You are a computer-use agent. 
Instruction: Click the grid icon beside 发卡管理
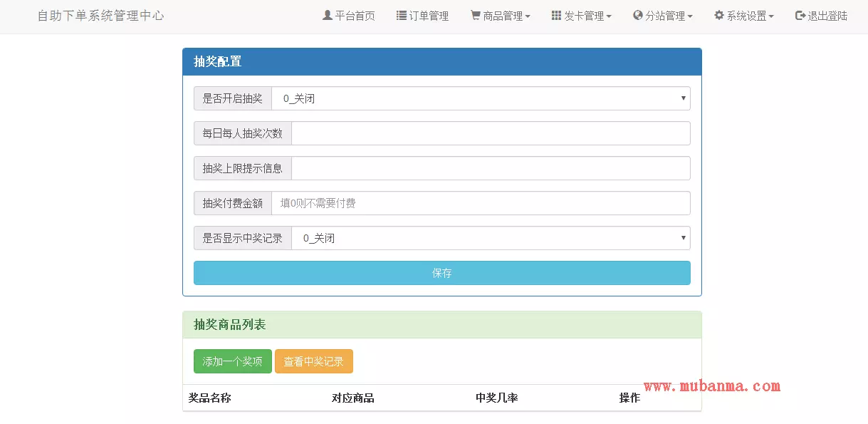click(556, 16)
